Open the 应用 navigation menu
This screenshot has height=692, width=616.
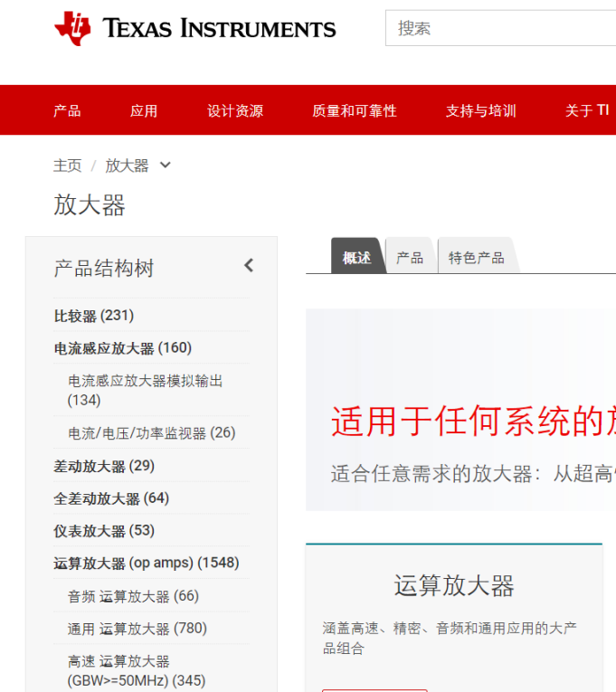[x=144, y=110]
